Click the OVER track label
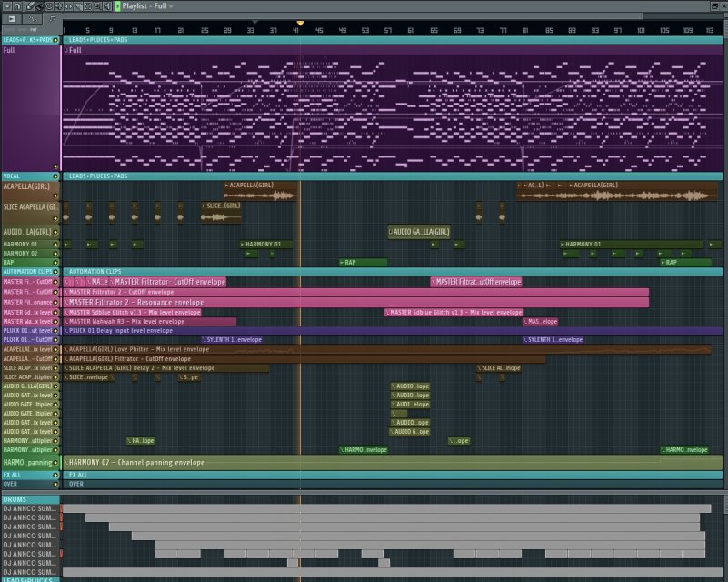The height and width of the screenshot is (582, 728). point(10,484)
